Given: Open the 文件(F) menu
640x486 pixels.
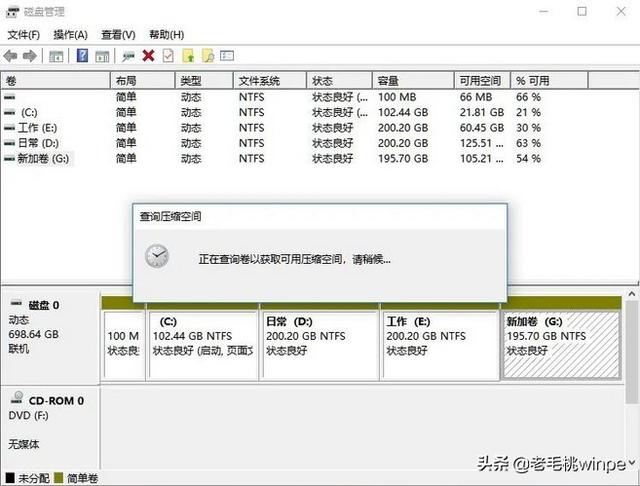Looking at the screenshot, I should (24, 35).
